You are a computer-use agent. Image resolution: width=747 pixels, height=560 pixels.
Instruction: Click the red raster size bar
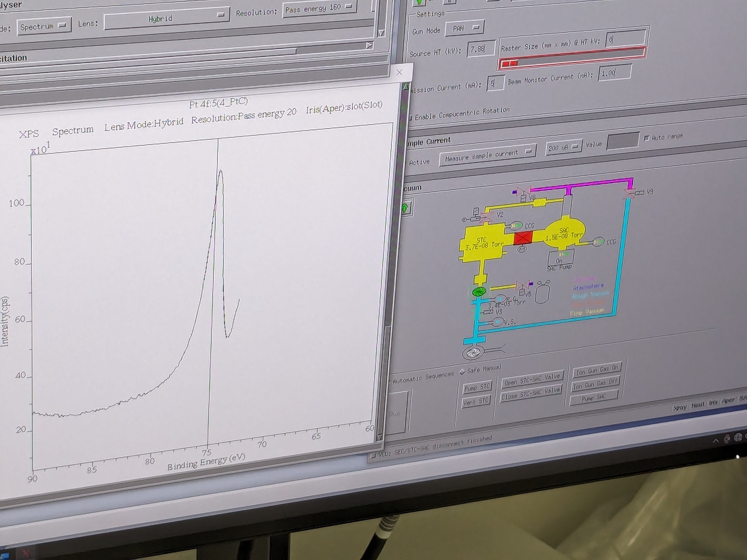click(x=572, y=58)
